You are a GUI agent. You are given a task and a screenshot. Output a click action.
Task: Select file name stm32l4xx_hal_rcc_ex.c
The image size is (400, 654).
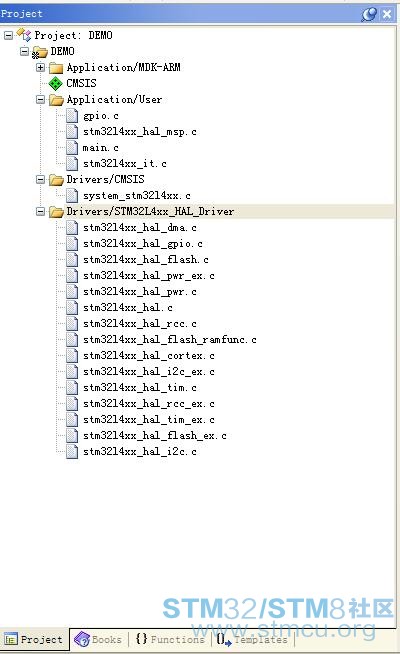[x=149, y=404]
